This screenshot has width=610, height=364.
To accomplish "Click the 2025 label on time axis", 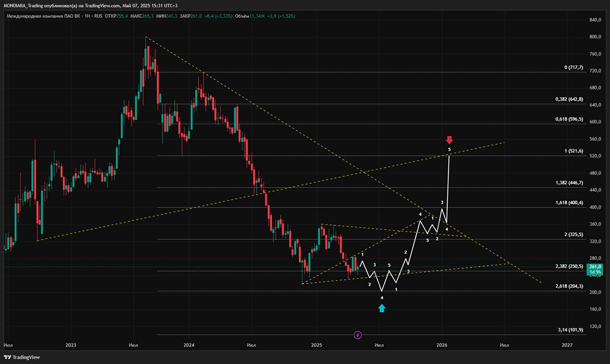I will pyautogui.click(x=316, y=345).
